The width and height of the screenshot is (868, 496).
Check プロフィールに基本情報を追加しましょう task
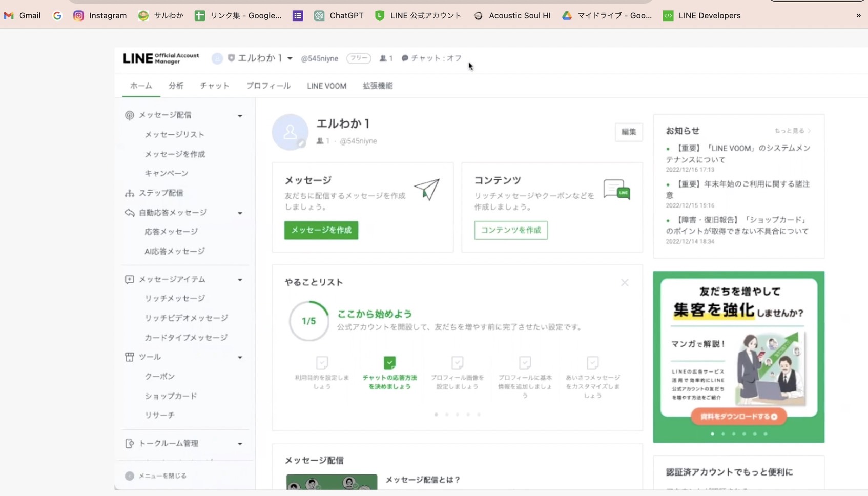point(525,363)
